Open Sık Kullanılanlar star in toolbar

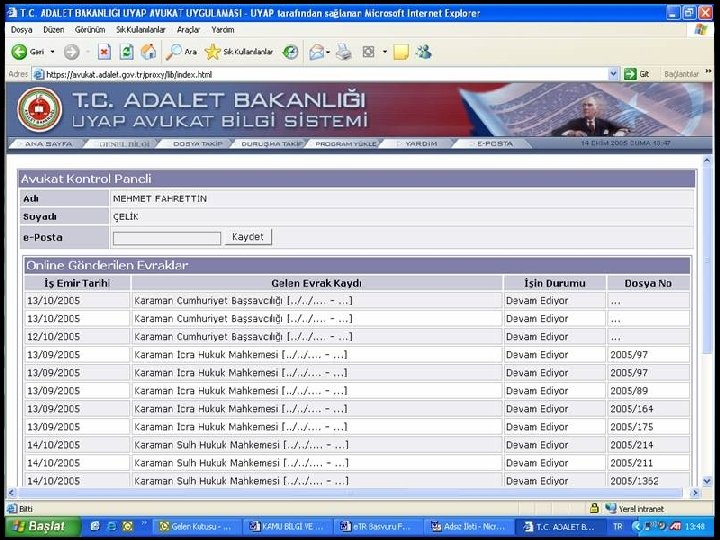tap(239, 52)
